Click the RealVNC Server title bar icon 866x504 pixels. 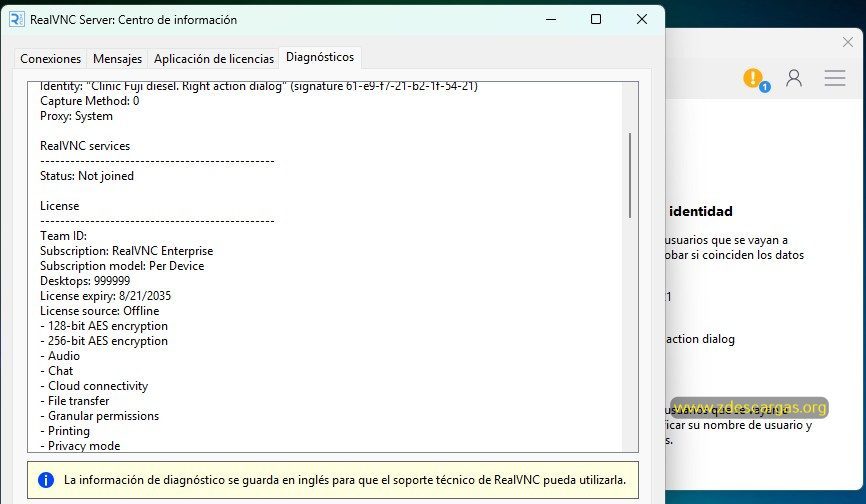click(x=17, y=19)
